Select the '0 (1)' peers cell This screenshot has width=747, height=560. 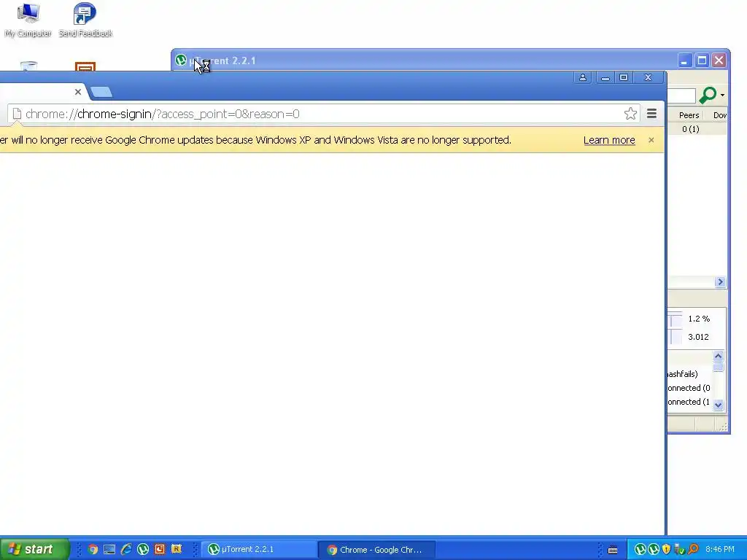tap(690, 129)
